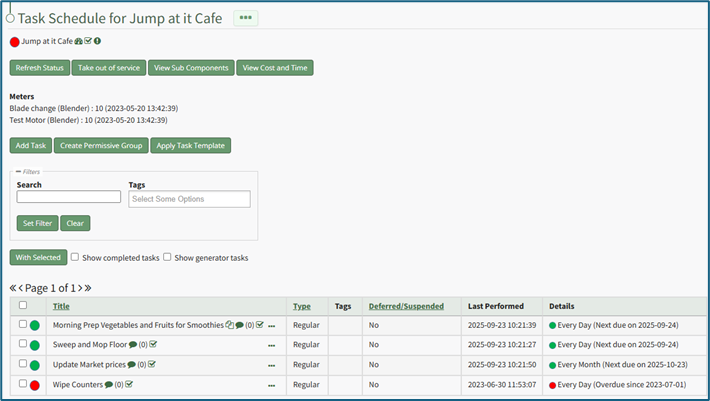The width and height of the screenshot is (710, 401).
Task: Click the checkmark icon beside Wipe Counters
Action: tap(130, 384)
